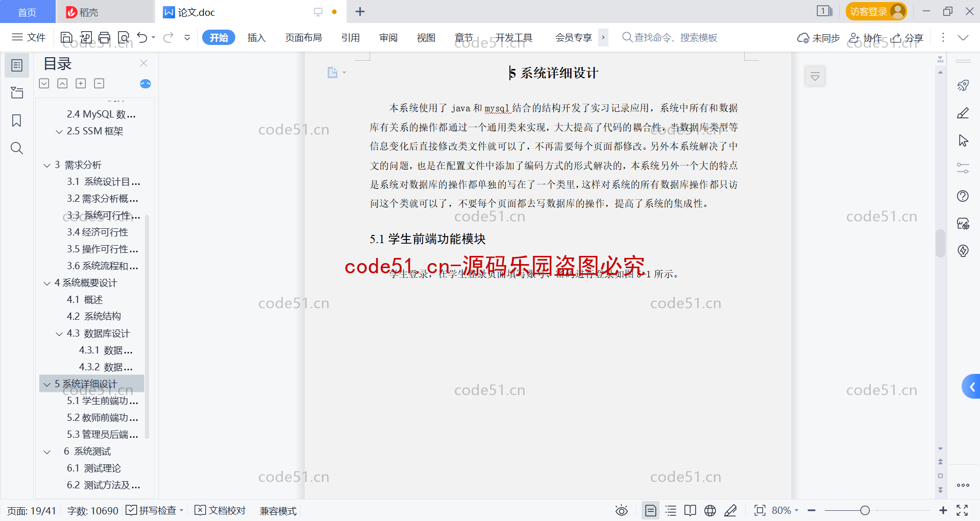Click the 访客登录 button
The height and width of the screenshot is (521, 980).
[876, 11]
